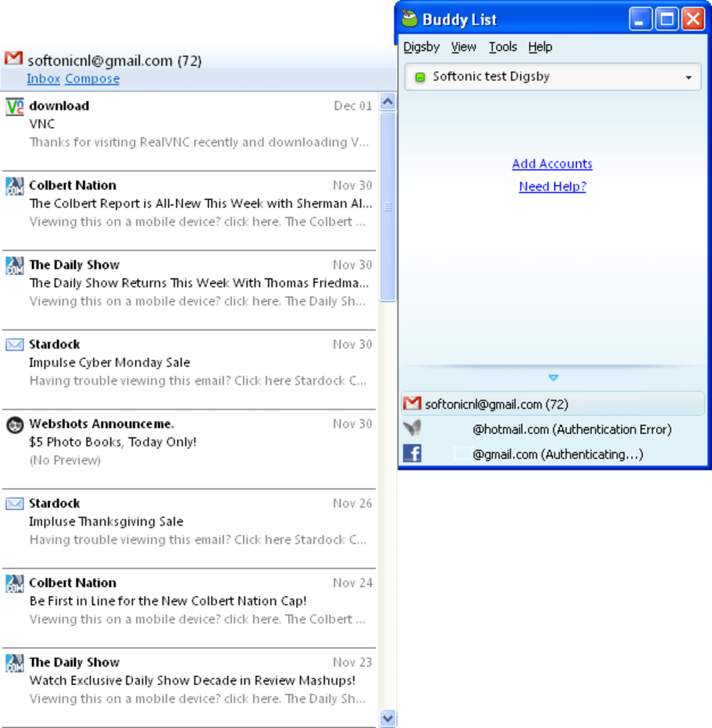
Task: Open the Impluse Thanksgiving Sale email
Action: click(x=189, y=528)
